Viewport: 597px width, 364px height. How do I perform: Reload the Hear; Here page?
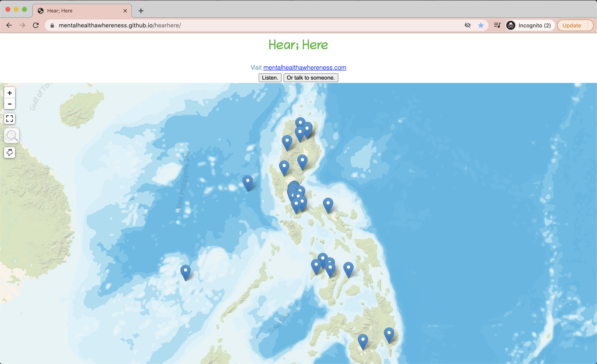tap(36, 25)
